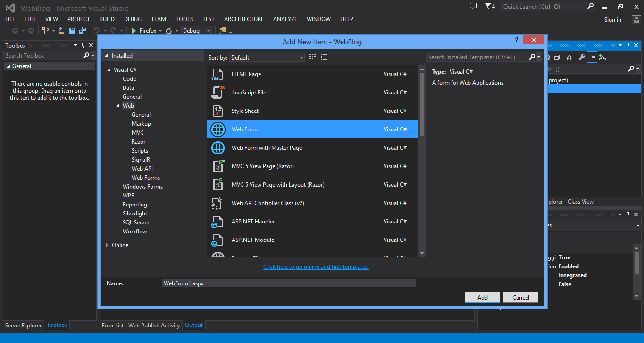
Task: Switch templates to medium list view
Action: 324,57
